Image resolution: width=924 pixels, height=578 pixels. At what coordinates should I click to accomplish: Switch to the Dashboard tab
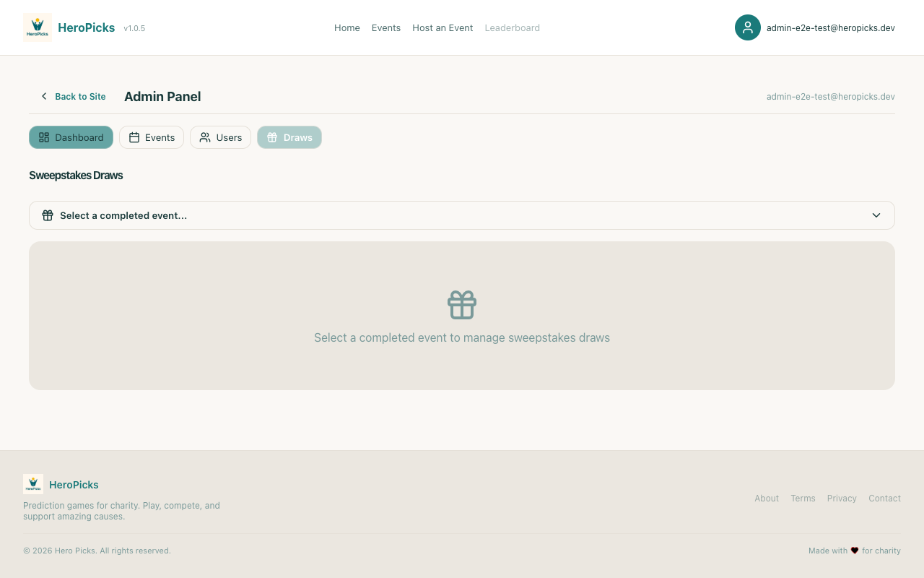[x=71, y=137]
